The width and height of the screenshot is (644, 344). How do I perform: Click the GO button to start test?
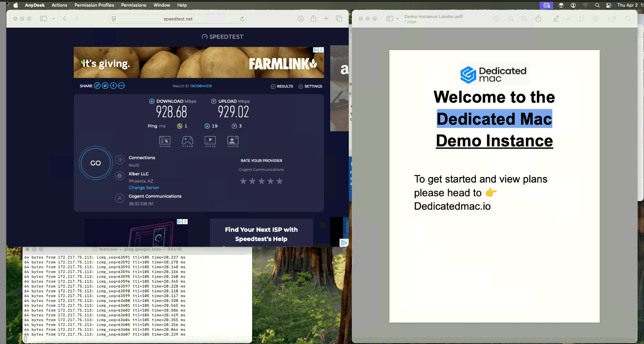pyautogui.click(x=96, y=163)
